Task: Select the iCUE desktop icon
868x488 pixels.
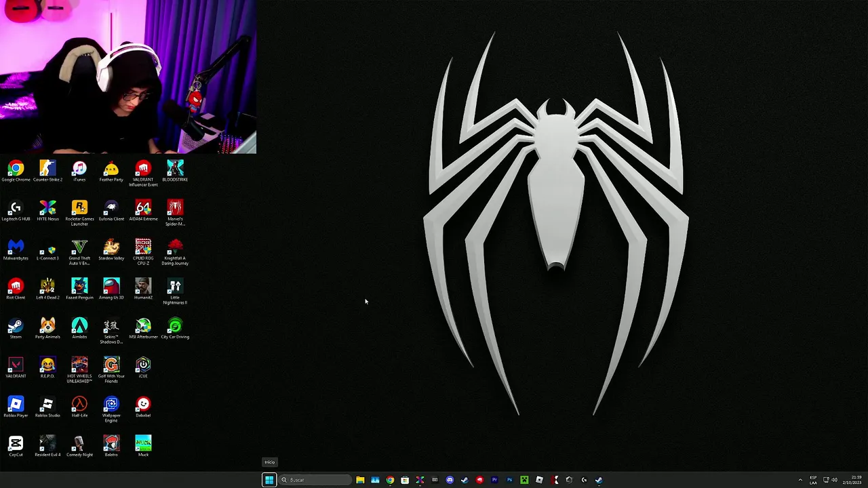Action: pyautogui.click(x=143, y=367)
